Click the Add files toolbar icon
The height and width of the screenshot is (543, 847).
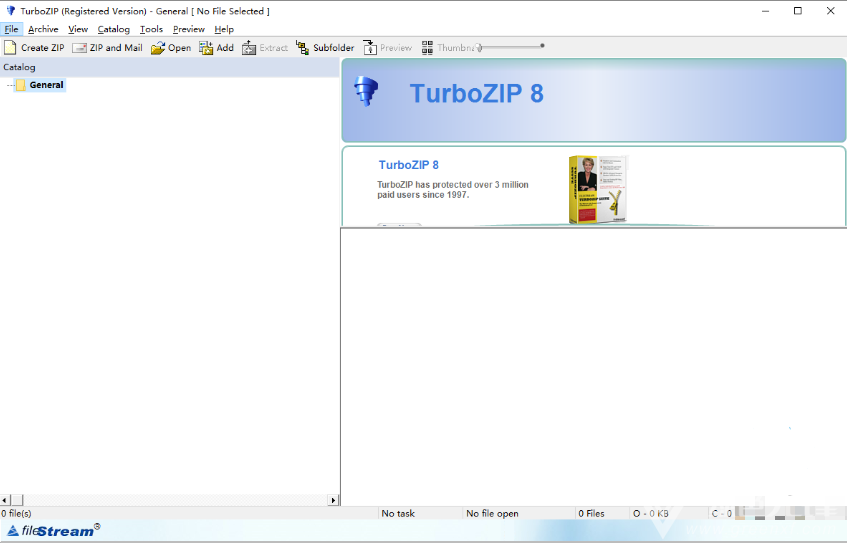[x=206, y=48]
